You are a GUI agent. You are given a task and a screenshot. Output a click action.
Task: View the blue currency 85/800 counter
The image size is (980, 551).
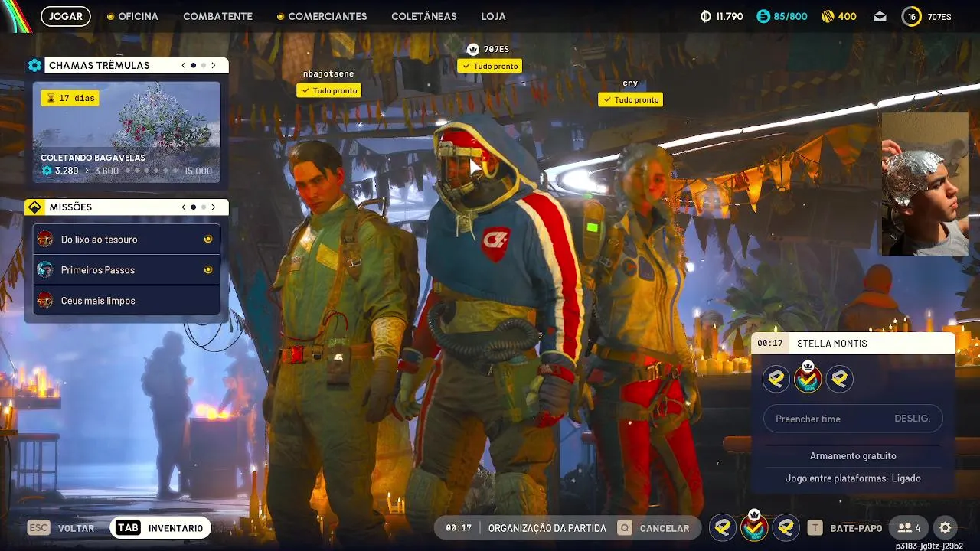coord(782,16)
